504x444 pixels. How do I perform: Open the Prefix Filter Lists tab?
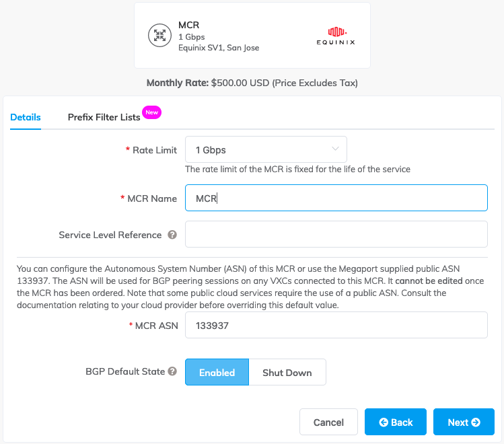[104, 117]
